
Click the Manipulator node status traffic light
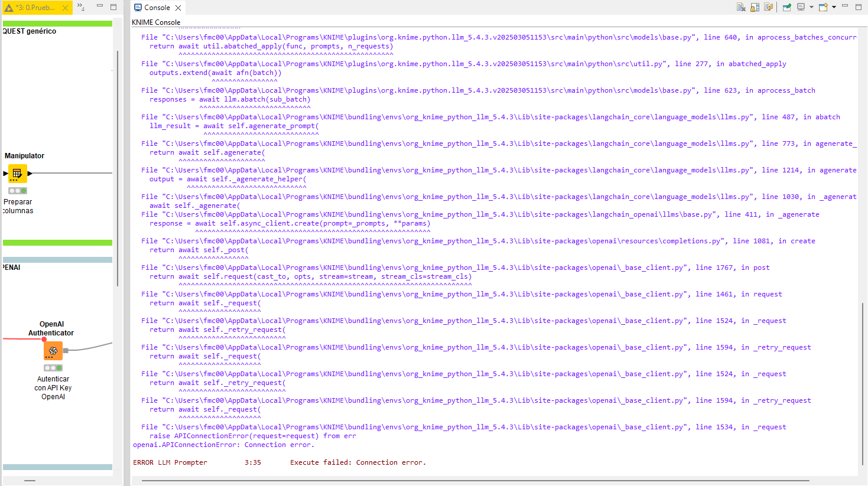(18, 191)
